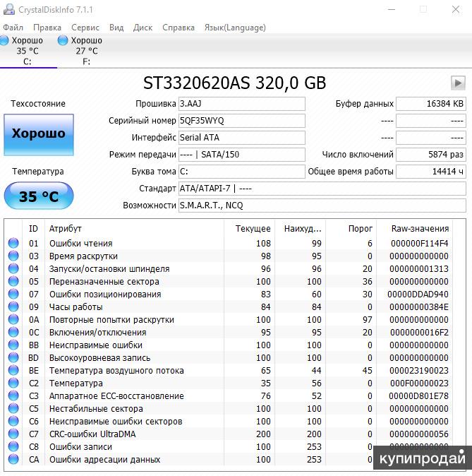Go to next disk arrow button
This screenshot has width=472, height=476.
[x=458, y=83]
